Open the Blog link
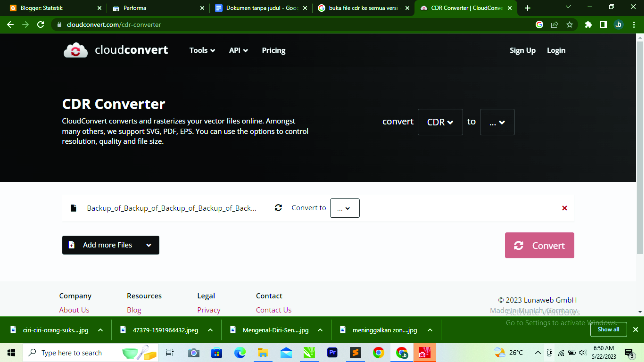644x362 pixels. [x=134, y=310]
